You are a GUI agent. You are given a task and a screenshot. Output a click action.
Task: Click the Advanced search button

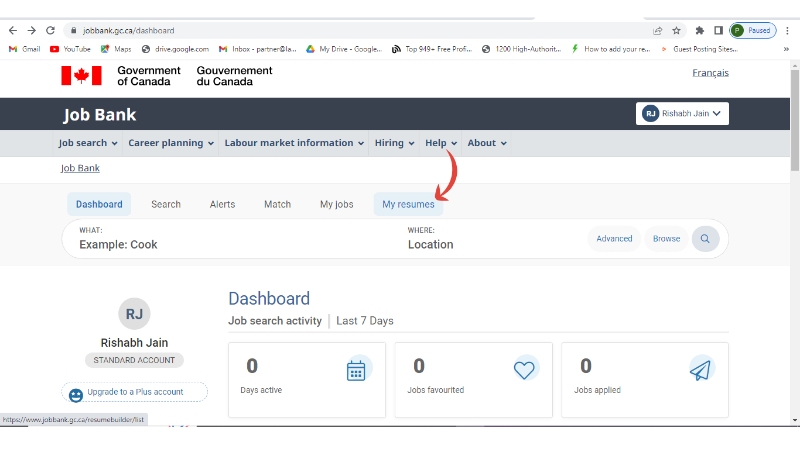pos(614,239)
